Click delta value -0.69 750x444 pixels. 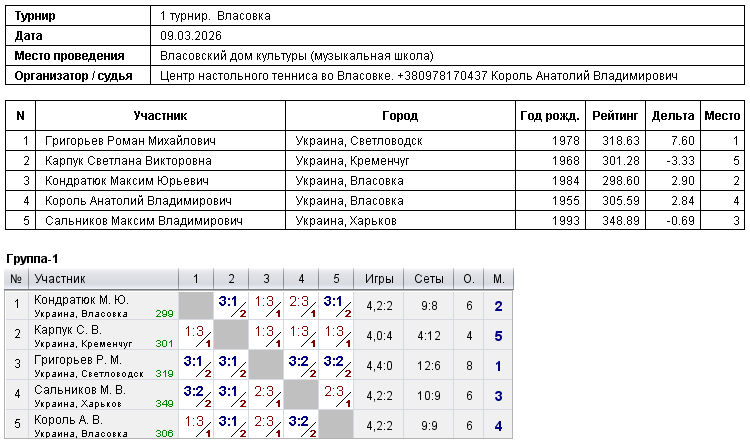click(x=680, y=221)
